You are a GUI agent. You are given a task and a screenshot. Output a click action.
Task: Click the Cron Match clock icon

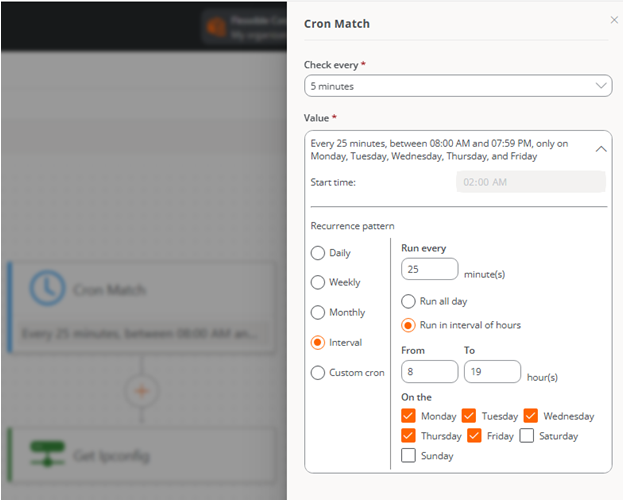(x=47, y=288)
